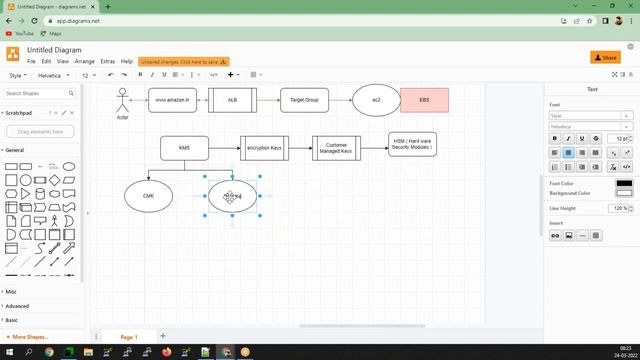
Task: Click the Redo arrow in the toolbar
Action: pyautogui.click(x=124, y=75)
